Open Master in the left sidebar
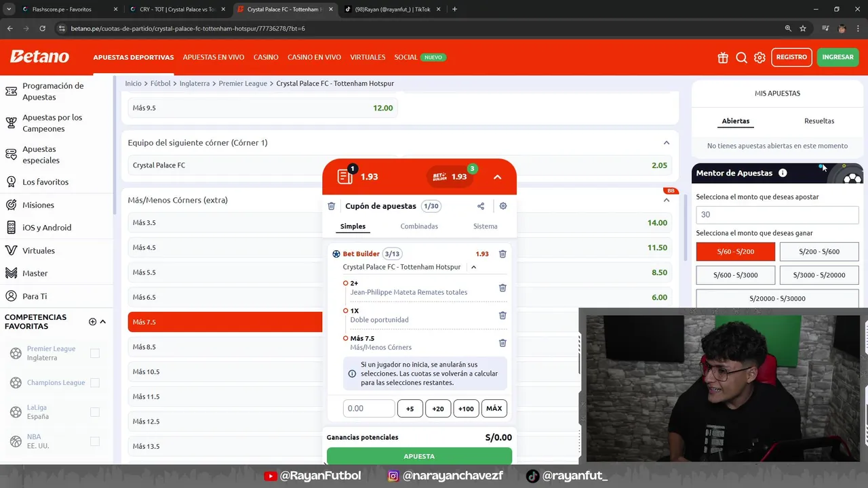This screenshot has width=868, height=488. click(x=57, y=273)
